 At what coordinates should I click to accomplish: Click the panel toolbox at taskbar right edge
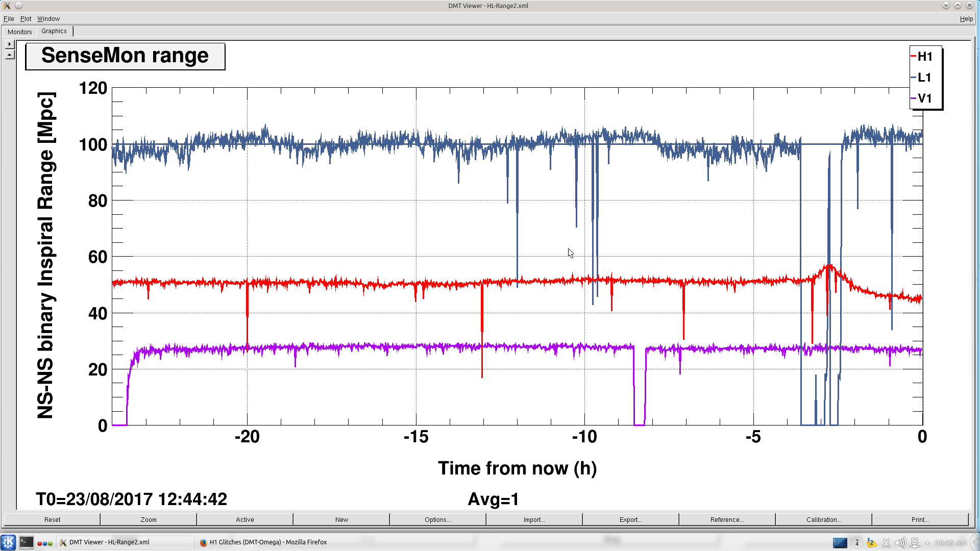[x=974, y=542]
